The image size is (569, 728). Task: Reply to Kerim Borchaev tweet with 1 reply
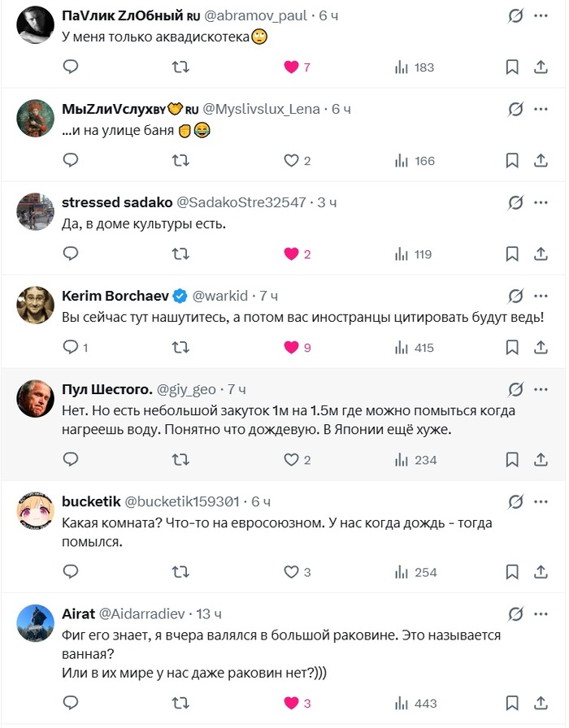pos(76,347)
